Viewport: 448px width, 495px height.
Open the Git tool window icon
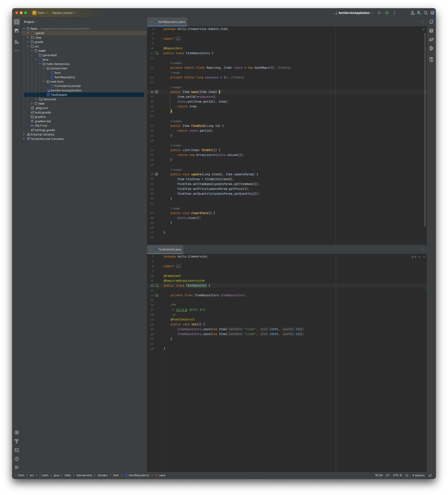click(17, 467)
